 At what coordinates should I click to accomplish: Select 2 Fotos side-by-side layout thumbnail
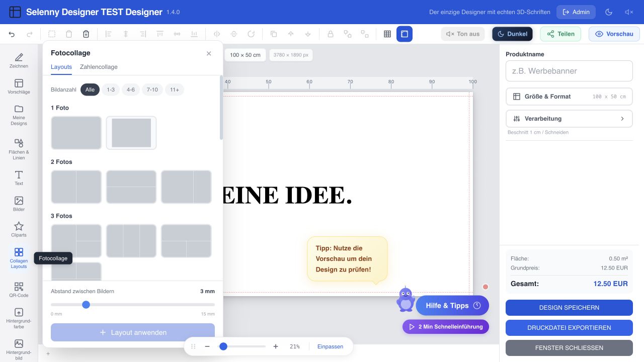[76, 187]
